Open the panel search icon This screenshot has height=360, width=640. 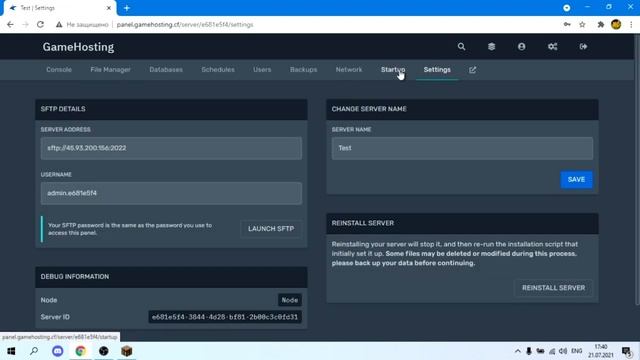click(x=461, y=47)
